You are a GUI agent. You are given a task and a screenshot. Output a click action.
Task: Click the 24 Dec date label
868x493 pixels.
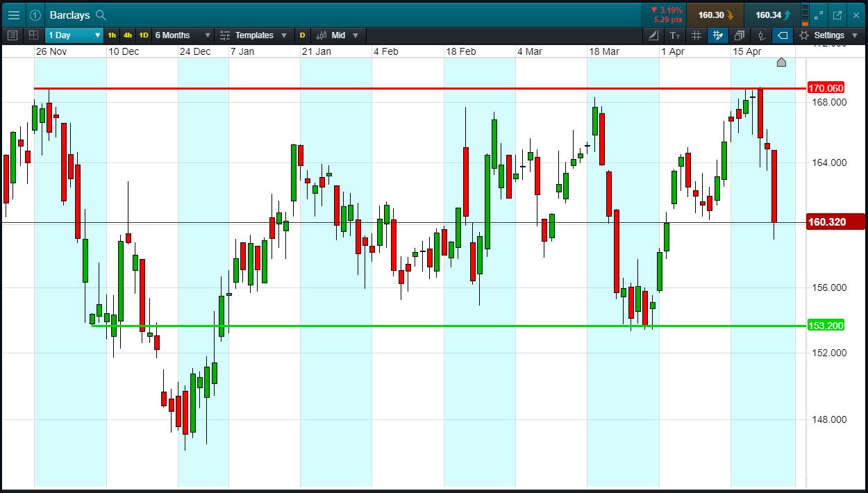pyautogui.click(x=195, y=51)
